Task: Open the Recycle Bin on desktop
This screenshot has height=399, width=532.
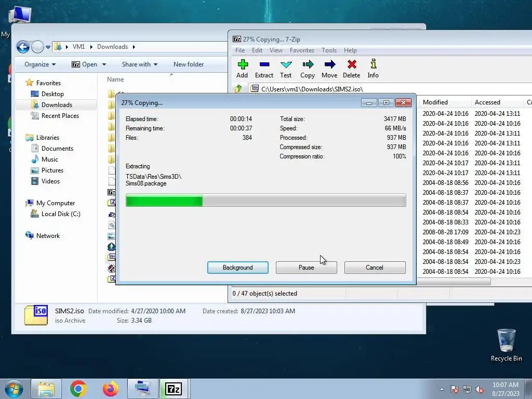Action: (506, 345)
